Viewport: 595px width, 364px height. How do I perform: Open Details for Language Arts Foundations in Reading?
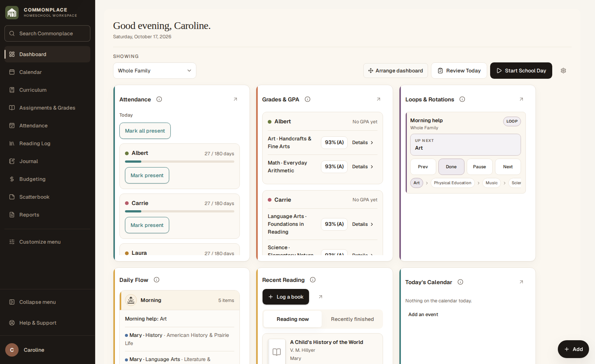pyautogui.click(x=363, y=224)
